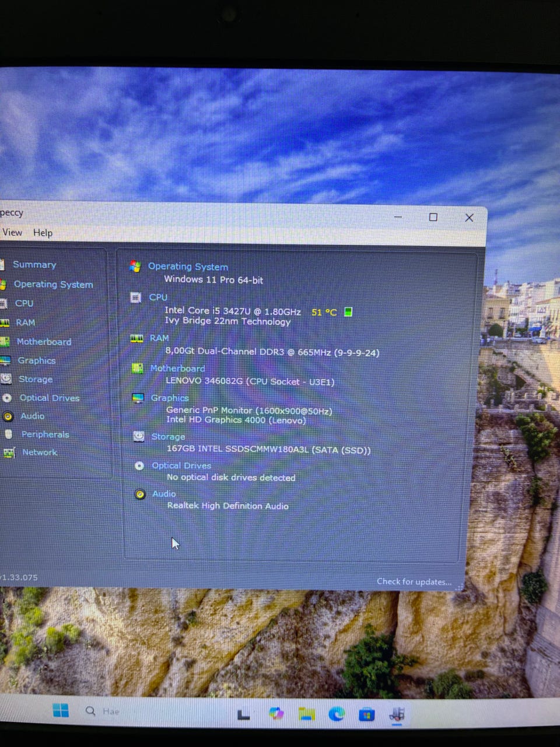
Task: Open Operating System heading link in summary
Action: coord(188,266)
